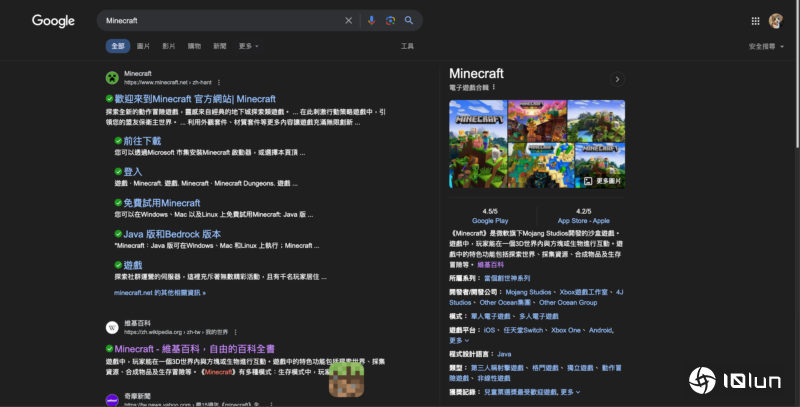Submit search using the magnifier icon

[409, 20]
